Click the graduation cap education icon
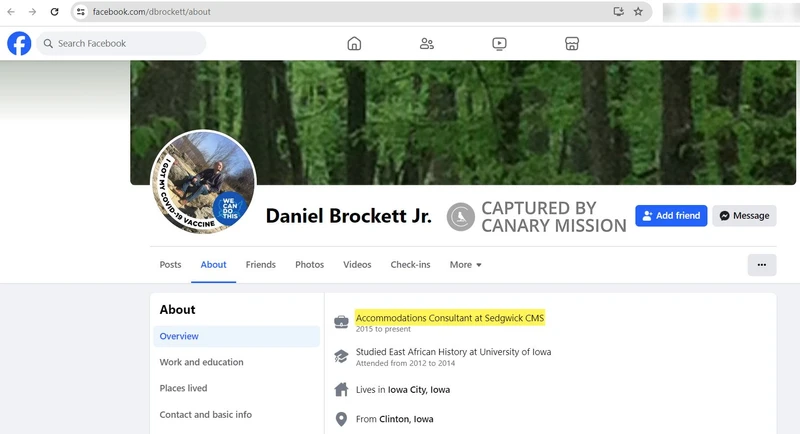The image size is (800, 434). tap(341, 356)
